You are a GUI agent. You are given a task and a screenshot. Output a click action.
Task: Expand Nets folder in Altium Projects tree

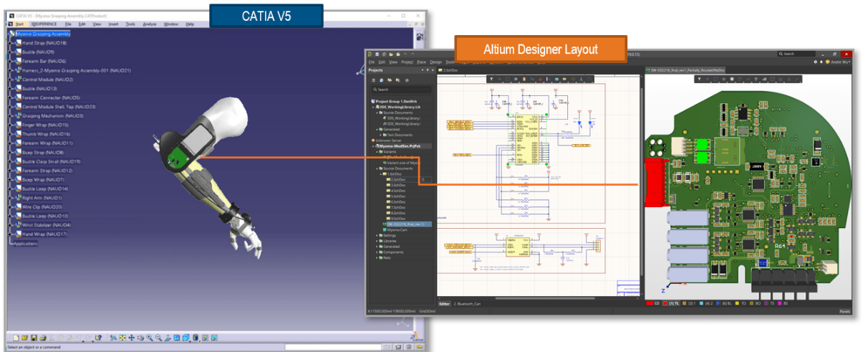pyautogui.click(x=377, y=258)
